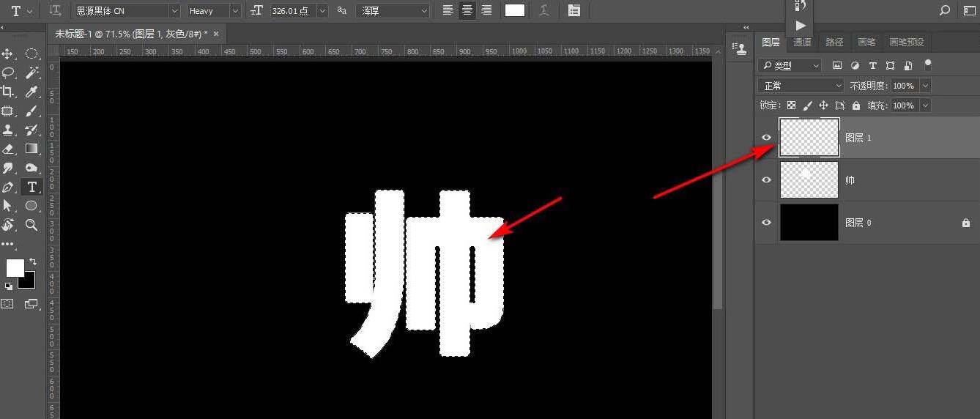
Task: Align text right
Action: (x=486, y=10)
